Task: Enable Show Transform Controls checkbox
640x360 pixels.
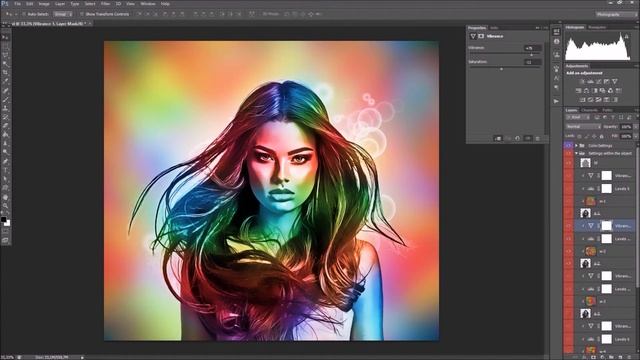Action: pos(82,14)
